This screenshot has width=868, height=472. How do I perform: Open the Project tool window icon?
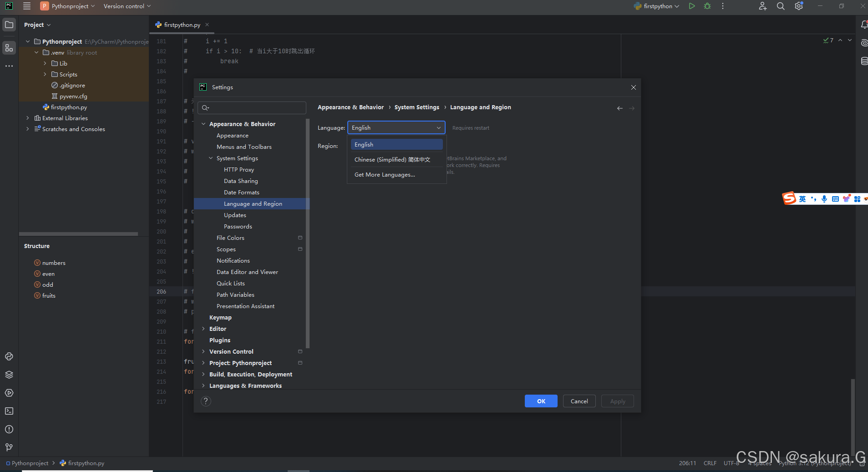click(9, 25)
